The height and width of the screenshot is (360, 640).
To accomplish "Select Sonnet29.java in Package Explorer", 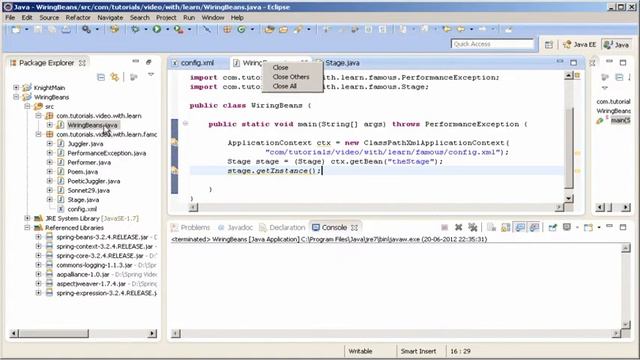I will point(89,190).
